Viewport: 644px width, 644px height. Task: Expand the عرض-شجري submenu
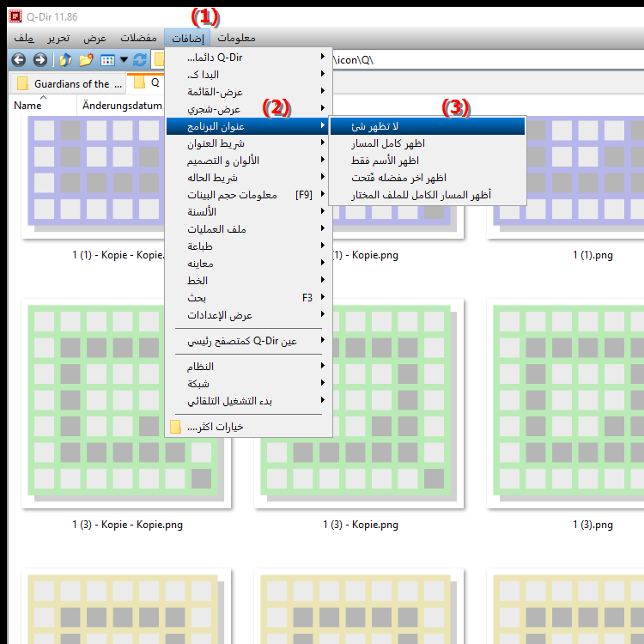(247, 109)
